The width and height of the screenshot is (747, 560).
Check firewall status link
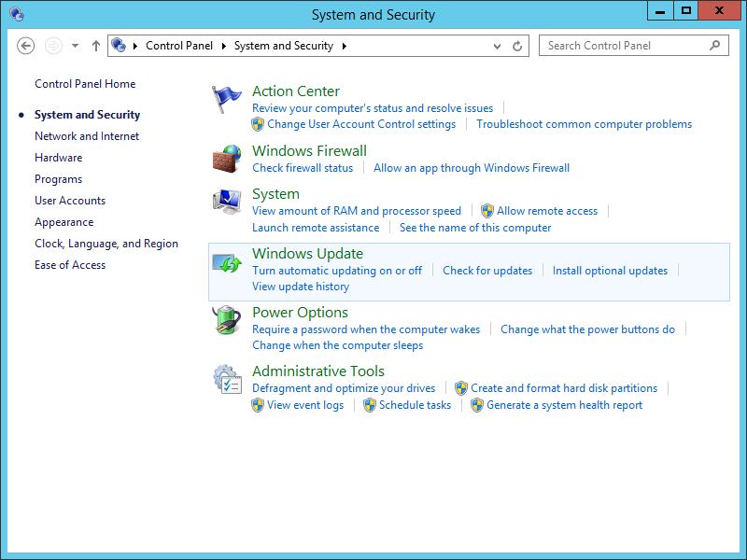pyautogui.click(x=303, y=168)
